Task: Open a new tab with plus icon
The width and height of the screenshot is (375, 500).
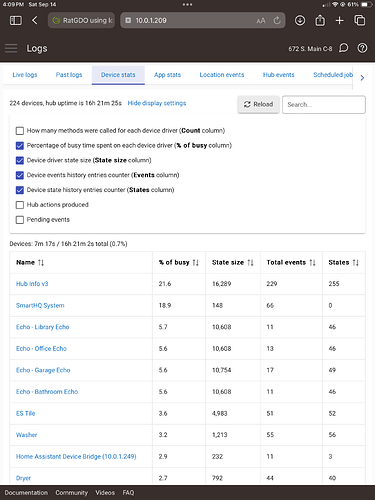Action: coord(339,21)
